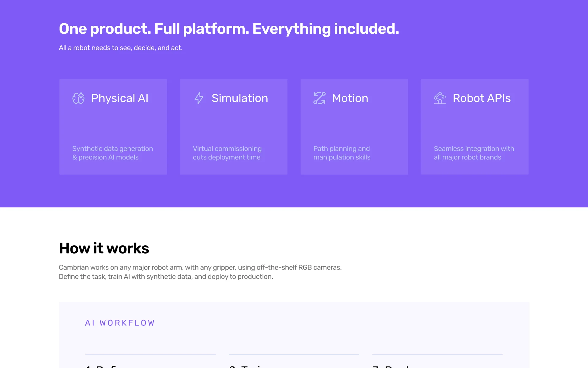Click the Robot APIs robot arm icon
The height and width of the screenshot is (368, 588).
(x=440, y=98)
